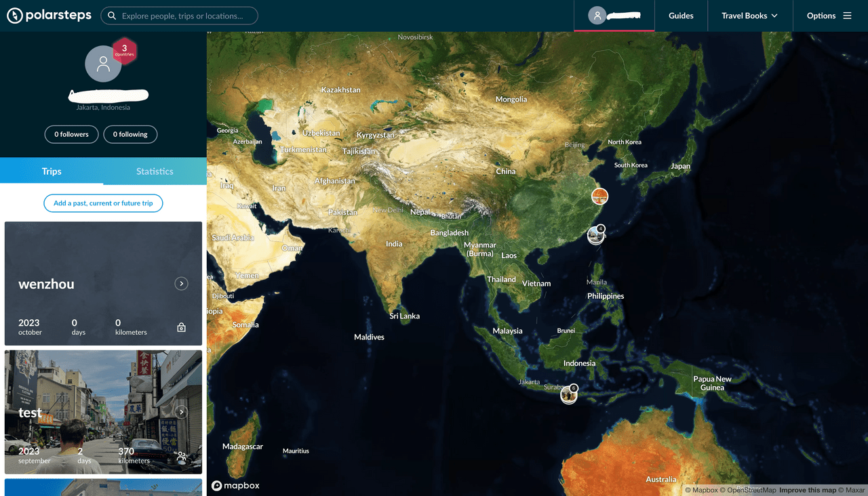Screen dimensions: 868x496
Task: Click the Maldives label on the map
Action: (370, 337)
